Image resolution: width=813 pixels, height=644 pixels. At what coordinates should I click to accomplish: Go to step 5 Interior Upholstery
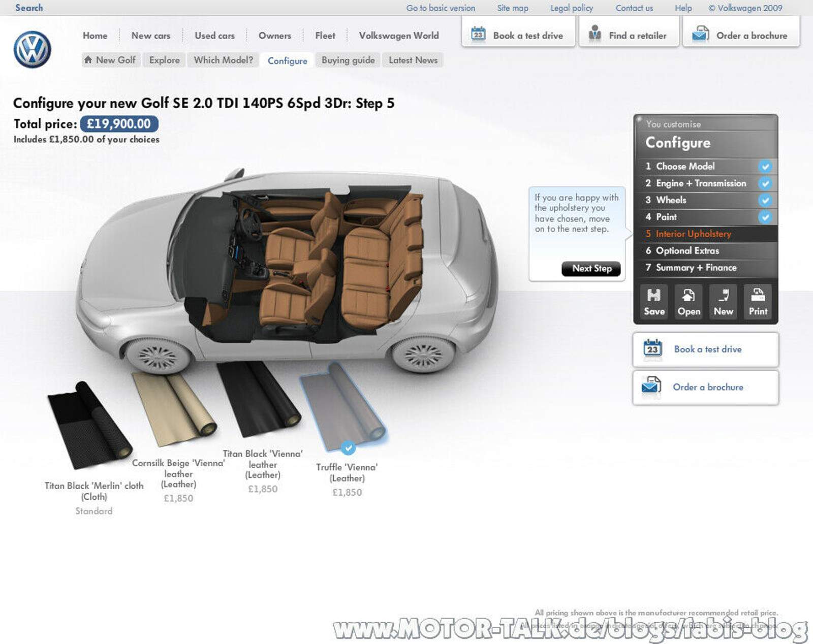(706, 234)
